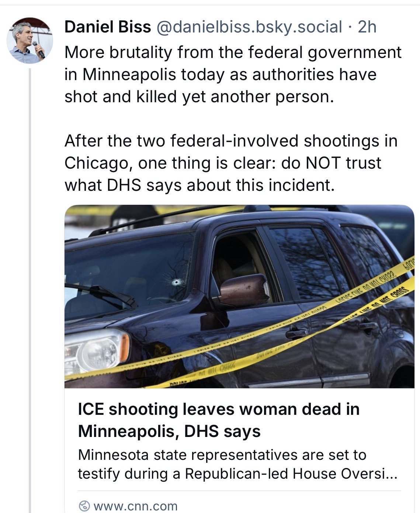The height and width of the screenshot is (513, 420).
Task: Click the globe icon beside www.cnn.com
Action: pos(84,506)
